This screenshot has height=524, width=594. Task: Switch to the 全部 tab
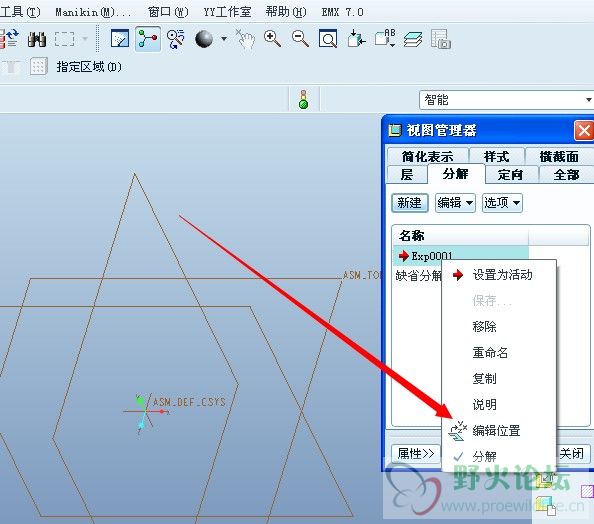tap(566, 174)
